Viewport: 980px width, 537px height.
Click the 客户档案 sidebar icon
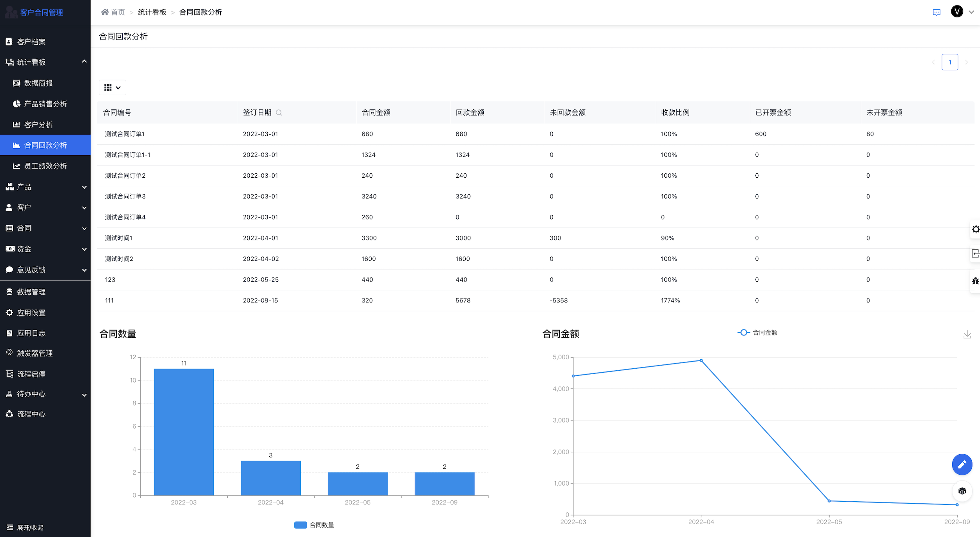[9, 42]
